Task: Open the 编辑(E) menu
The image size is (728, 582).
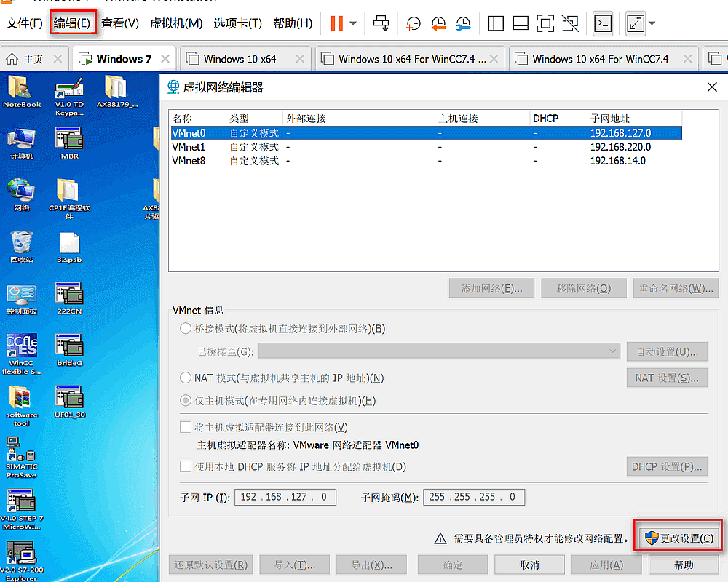Action: [x=72, y=23]
